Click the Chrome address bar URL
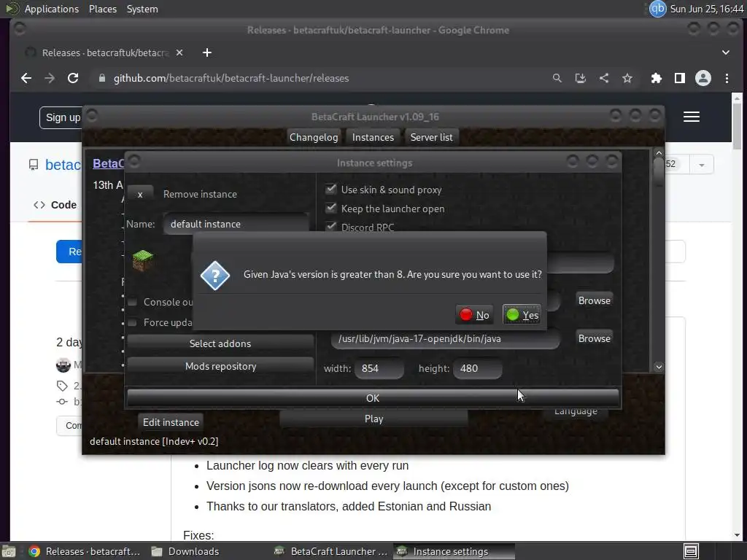Screen dimensions: 747x560 pyautogui.click(x=231, y=78)
